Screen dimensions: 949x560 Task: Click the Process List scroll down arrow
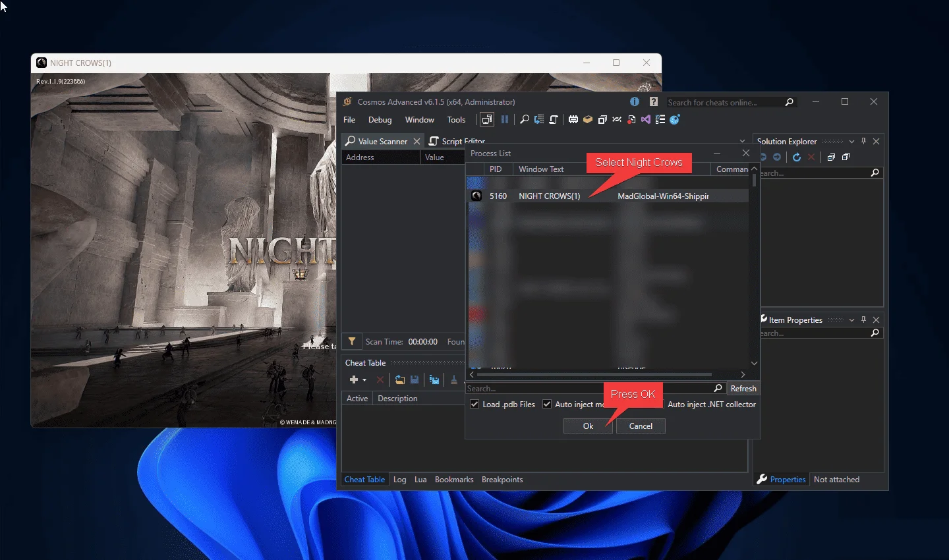tap(755, 363)
